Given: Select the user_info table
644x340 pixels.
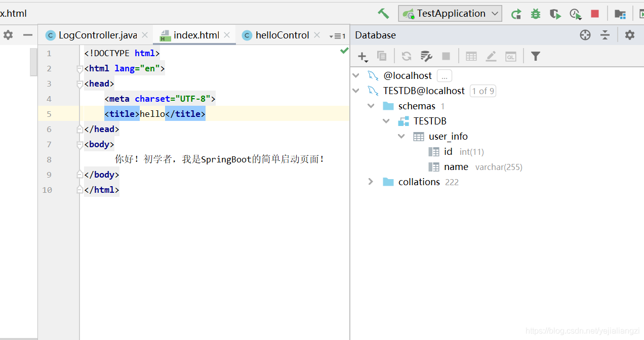Looking at the screenshot, I should pos(448,137).
